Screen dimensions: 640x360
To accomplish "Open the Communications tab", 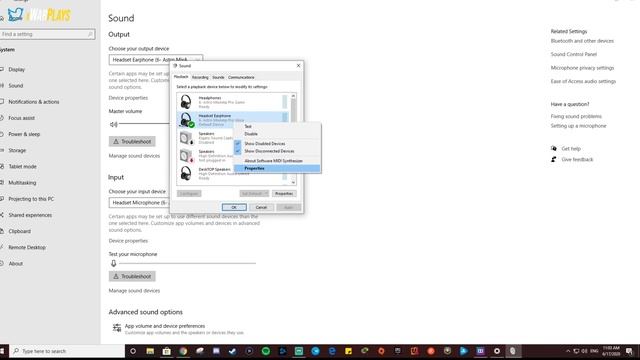I will (241, 77).
